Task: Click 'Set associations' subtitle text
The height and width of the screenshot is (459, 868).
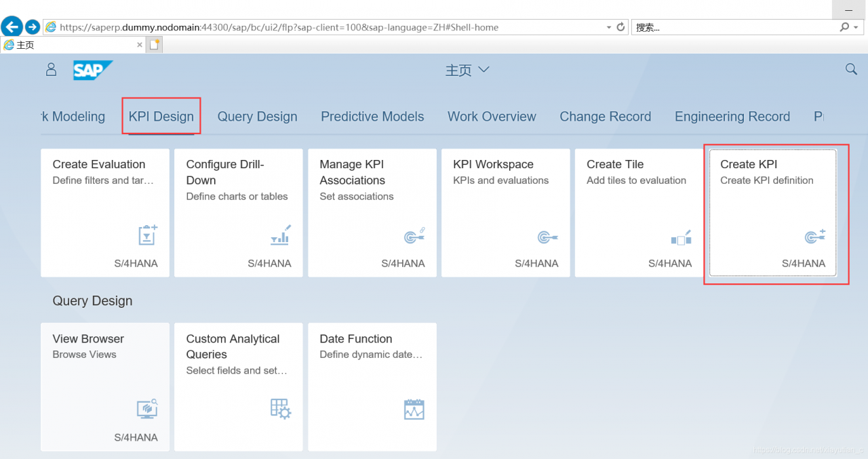Action: 357,197
